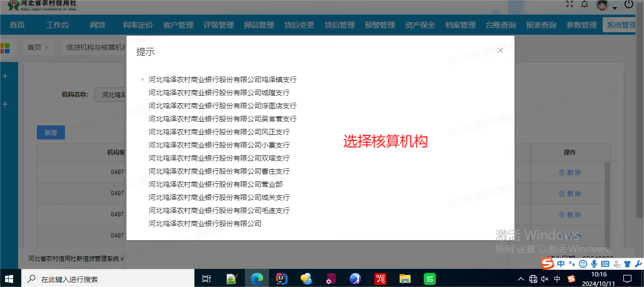Select the 城隍支行 institution

(219, 93)
